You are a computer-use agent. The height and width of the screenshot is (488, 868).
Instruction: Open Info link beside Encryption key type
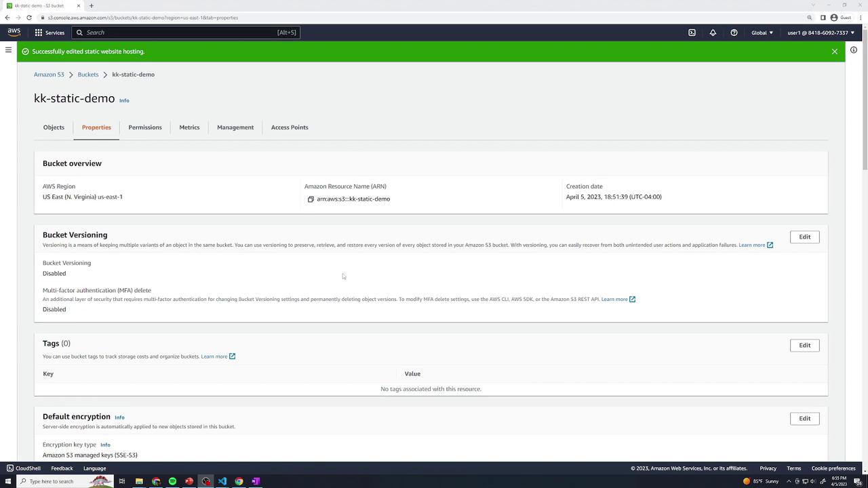105,445
